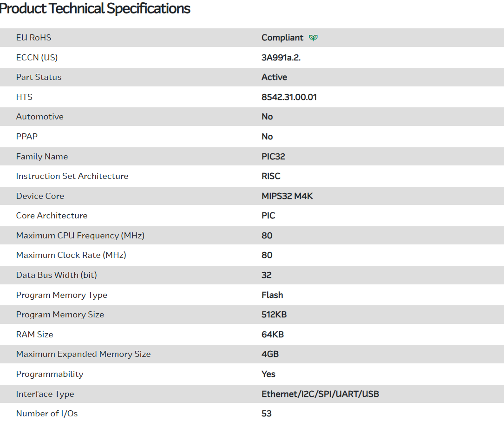Click the Program Memory Type value Flash
This screenshot has height=421, width=504.
coord(272,295)
